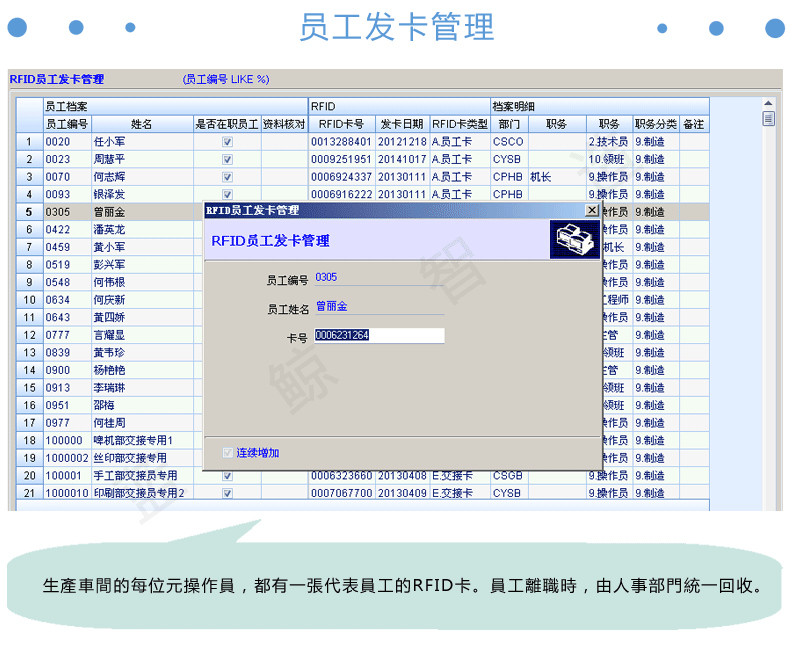This screenshot has height=660, width=790.
Task: Click 机长 position cell in row 3
Action: point(557,177)
